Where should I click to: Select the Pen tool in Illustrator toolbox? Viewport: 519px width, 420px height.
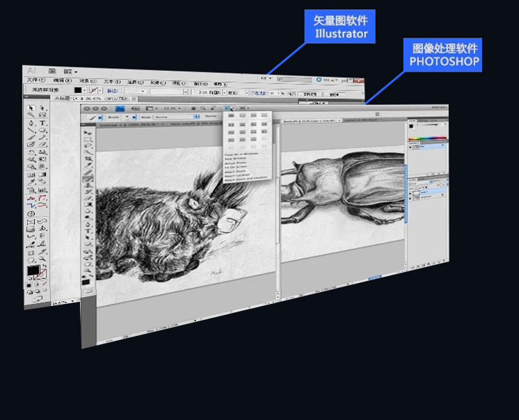[x=31, y=123]
